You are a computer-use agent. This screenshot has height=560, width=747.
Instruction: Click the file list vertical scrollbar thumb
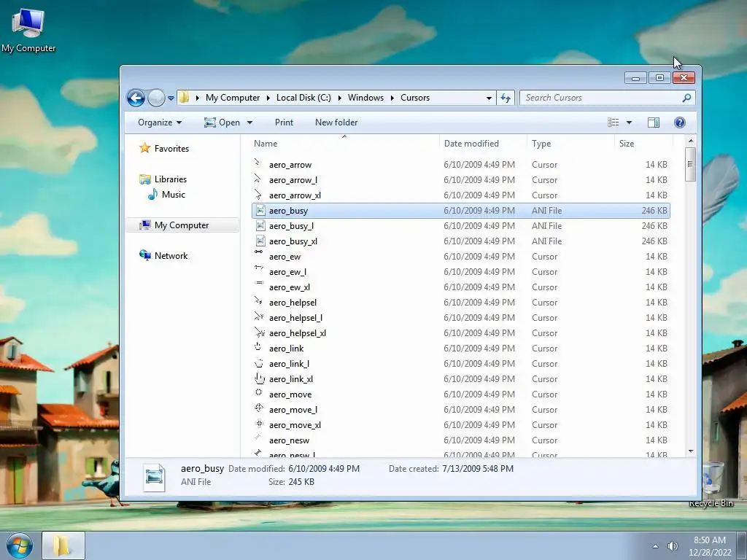(690, 164)
